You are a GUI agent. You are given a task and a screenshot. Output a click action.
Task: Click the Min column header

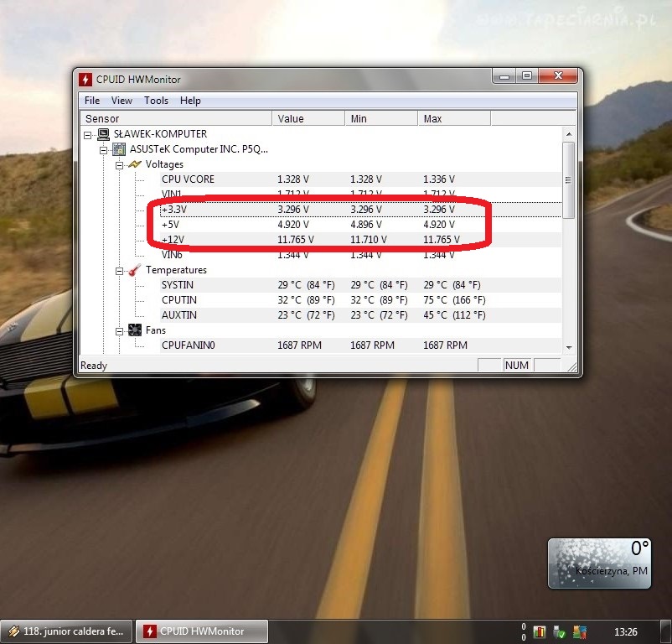click(381, 119)
